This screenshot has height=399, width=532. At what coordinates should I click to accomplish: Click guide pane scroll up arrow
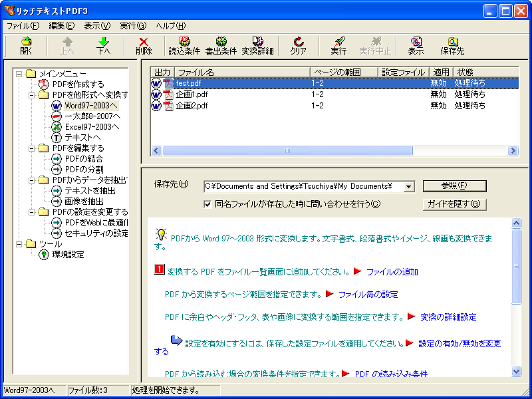516,223
